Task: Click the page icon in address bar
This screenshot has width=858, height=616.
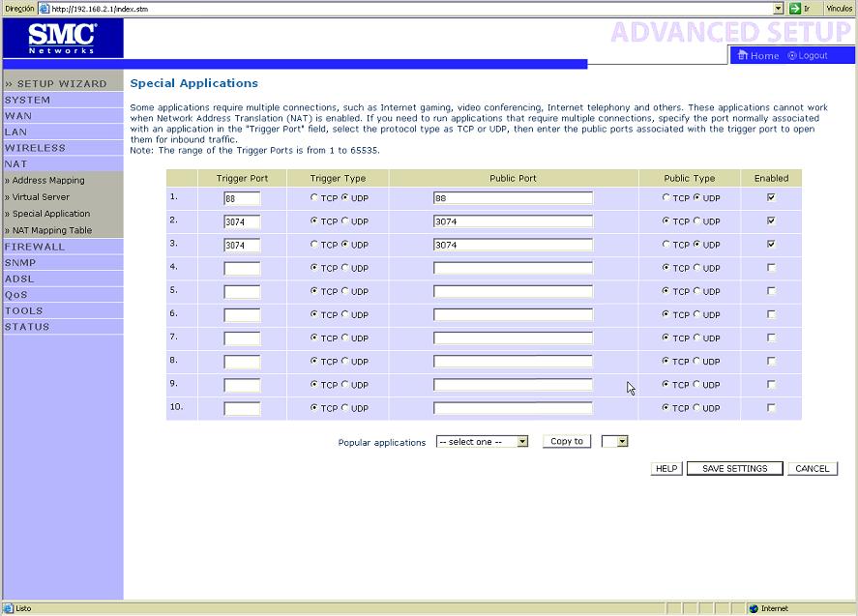Action: pyautogui.click(x=44, y=9)
